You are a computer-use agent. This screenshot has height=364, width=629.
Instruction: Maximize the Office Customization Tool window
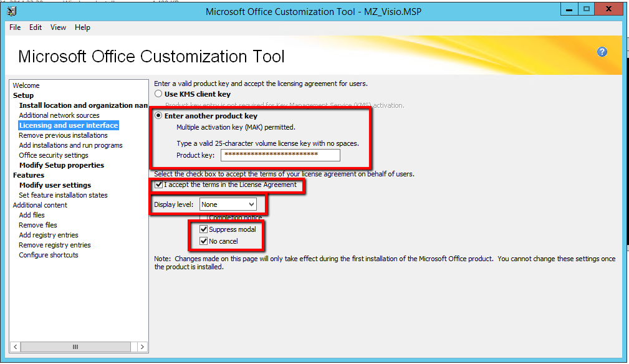click(x=587, y=9)
